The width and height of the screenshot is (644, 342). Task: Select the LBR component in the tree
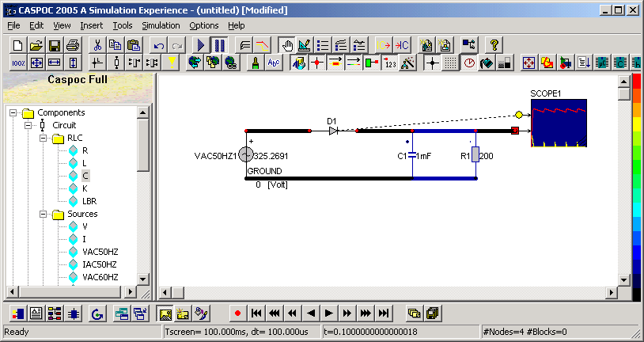[x=89, y=201]
